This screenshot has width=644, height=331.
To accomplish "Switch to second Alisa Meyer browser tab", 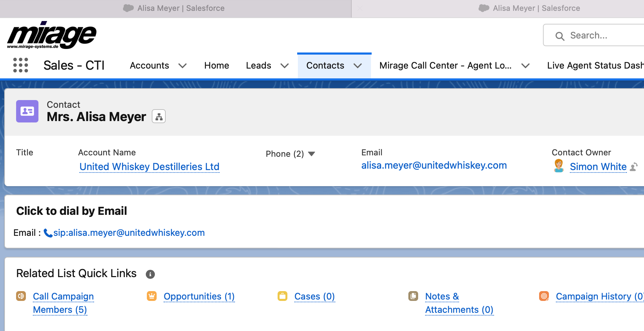I will pos(498,8).
